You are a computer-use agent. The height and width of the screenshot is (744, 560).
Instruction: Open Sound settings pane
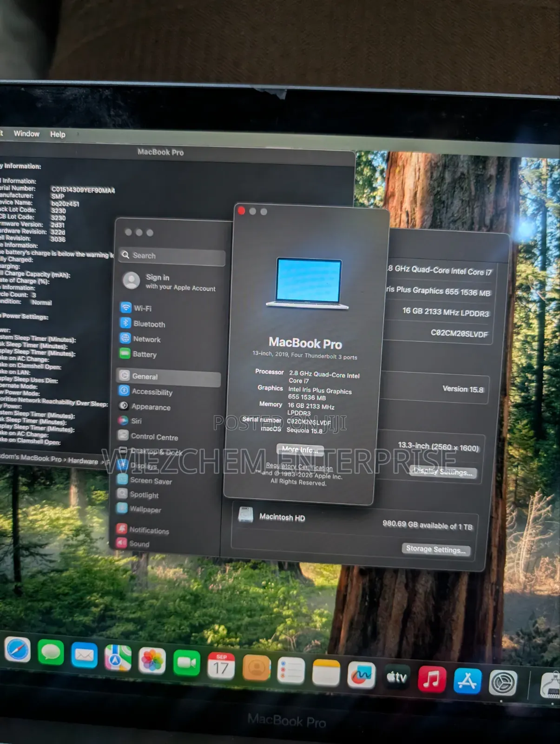133,543
